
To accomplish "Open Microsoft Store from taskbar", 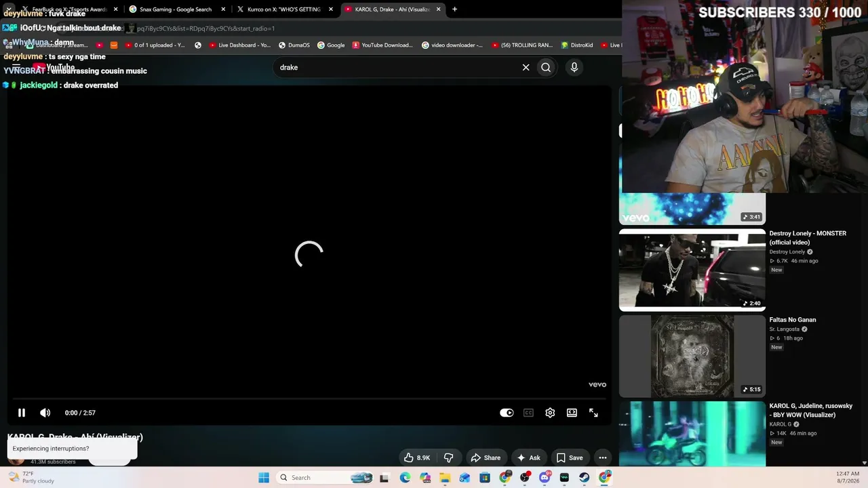I will [x=485, y=478].
